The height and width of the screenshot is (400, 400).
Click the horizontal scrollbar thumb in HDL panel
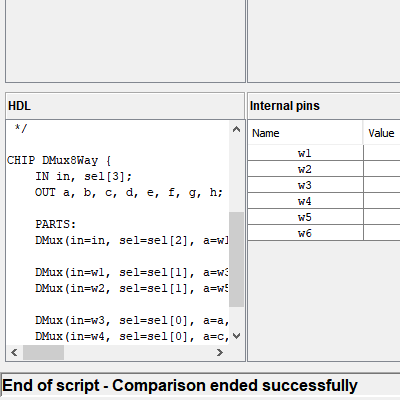pos(43,352)
